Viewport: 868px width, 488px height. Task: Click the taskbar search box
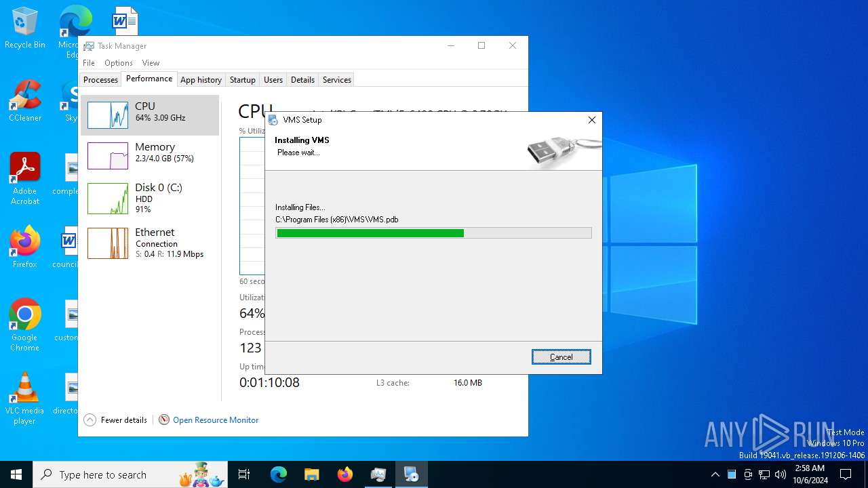coord(130,474)
